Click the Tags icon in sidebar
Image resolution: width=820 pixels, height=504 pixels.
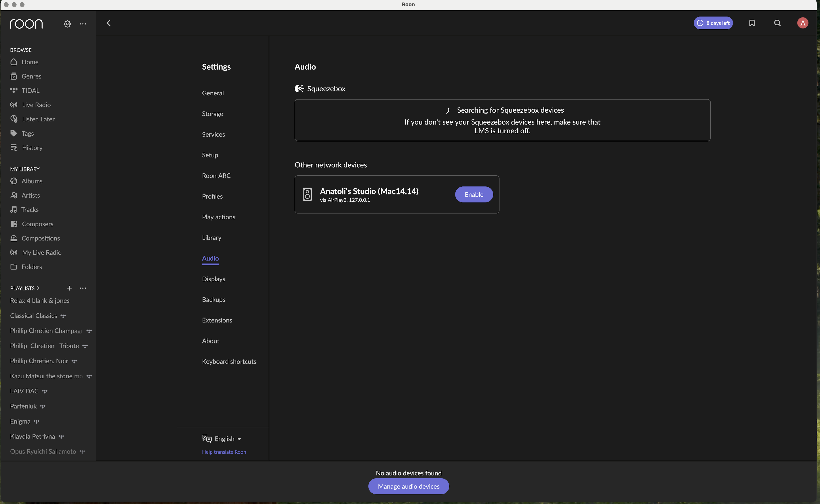point(14,133)
